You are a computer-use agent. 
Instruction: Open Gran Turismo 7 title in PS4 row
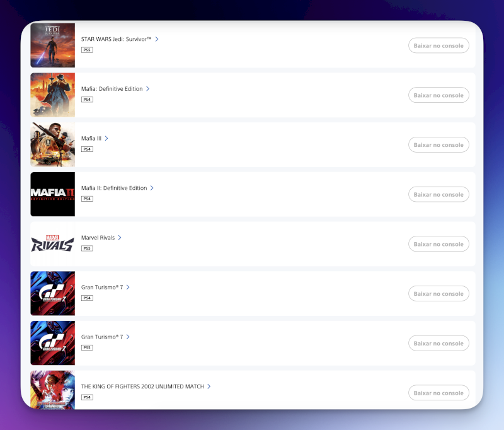click(102, 288)
